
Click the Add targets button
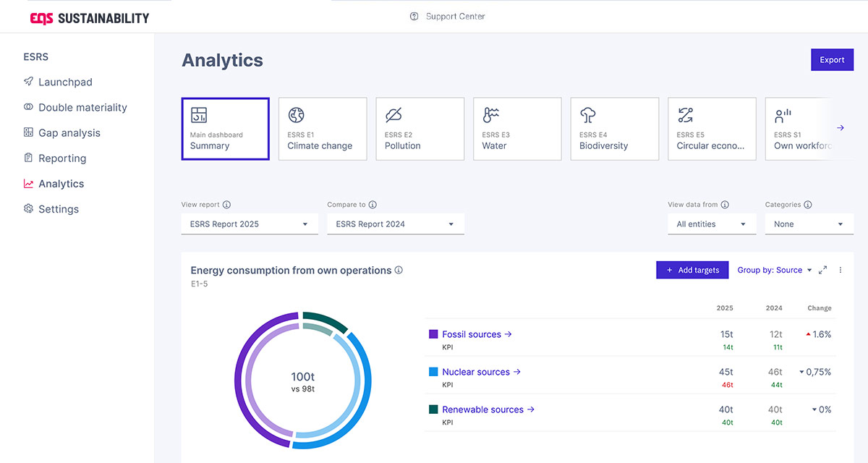(x=692, y=271)
